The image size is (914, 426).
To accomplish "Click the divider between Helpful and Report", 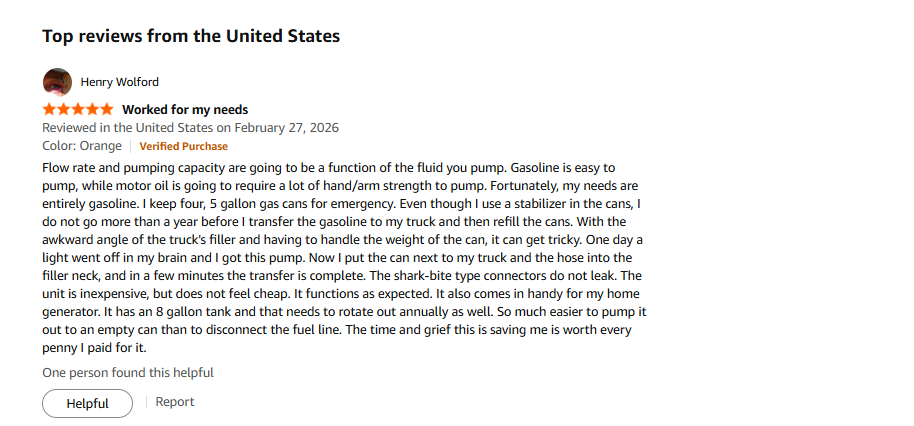I will tap(146, 402).
